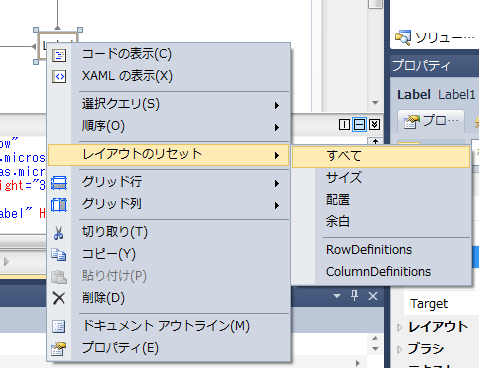Choose コードの表示(C) menu entry
This screenshot has width=479, height=368.
pos(169,54)
